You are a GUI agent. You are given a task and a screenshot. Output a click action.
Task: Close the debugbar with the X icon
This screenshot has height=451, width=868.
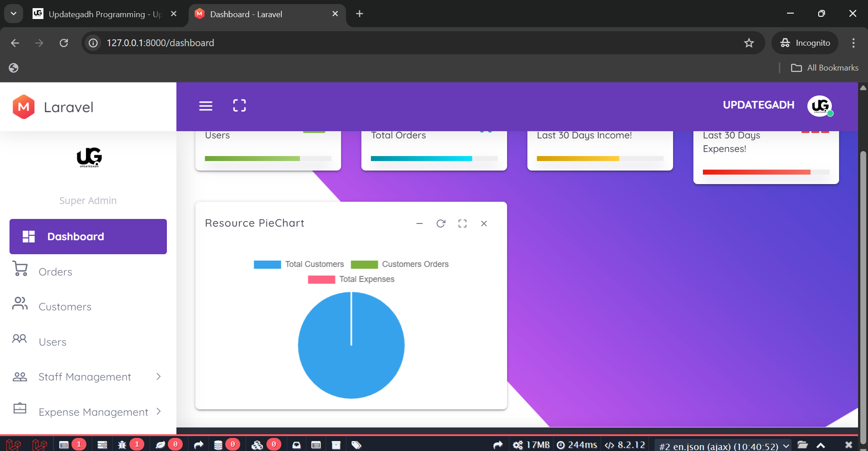click(x=849, y=445)
